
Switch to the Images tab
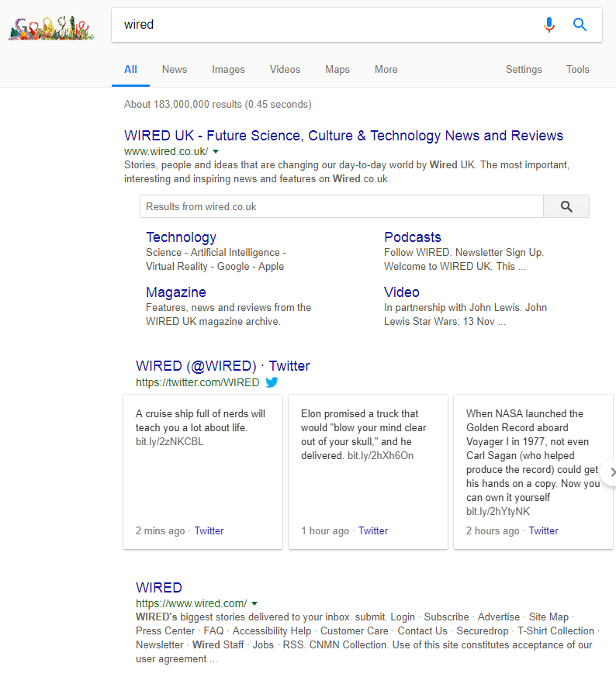[228, 70]
